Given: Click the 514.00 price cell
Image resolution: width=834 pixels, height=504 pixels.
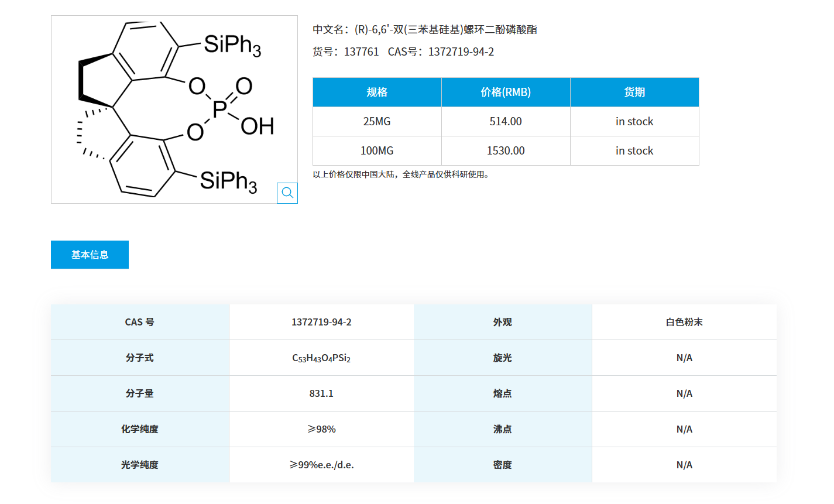Looking at the screenshot, I should tap(505, 121).
